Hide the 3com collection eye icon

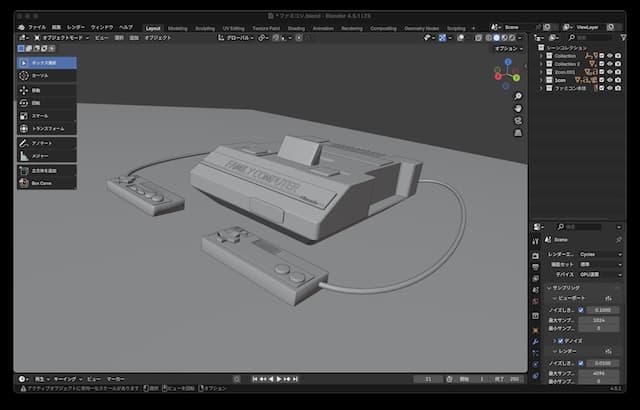610,80
